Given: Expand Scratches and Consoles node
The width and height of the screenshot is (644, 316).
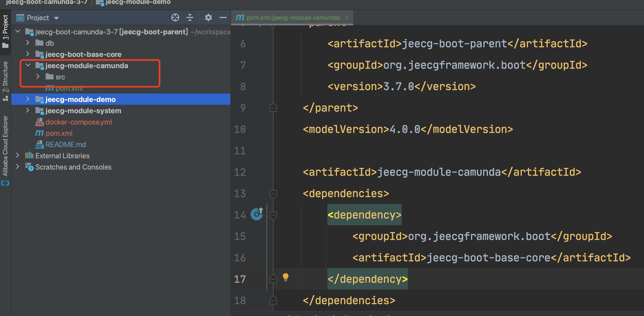Looking at the screenshot, I should [x=18, y=167].
